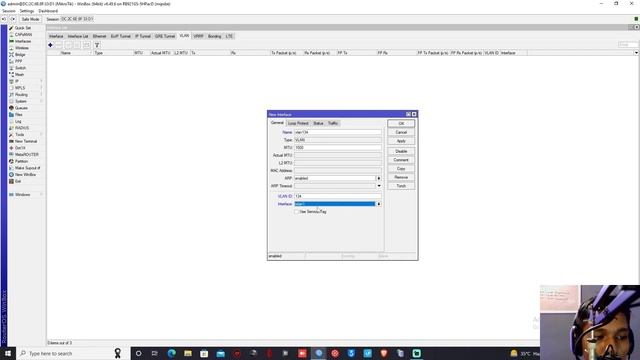Toggle the Use Service Tag checkbox
This screenshot has height=360, width=640.
tap(296, 211)
